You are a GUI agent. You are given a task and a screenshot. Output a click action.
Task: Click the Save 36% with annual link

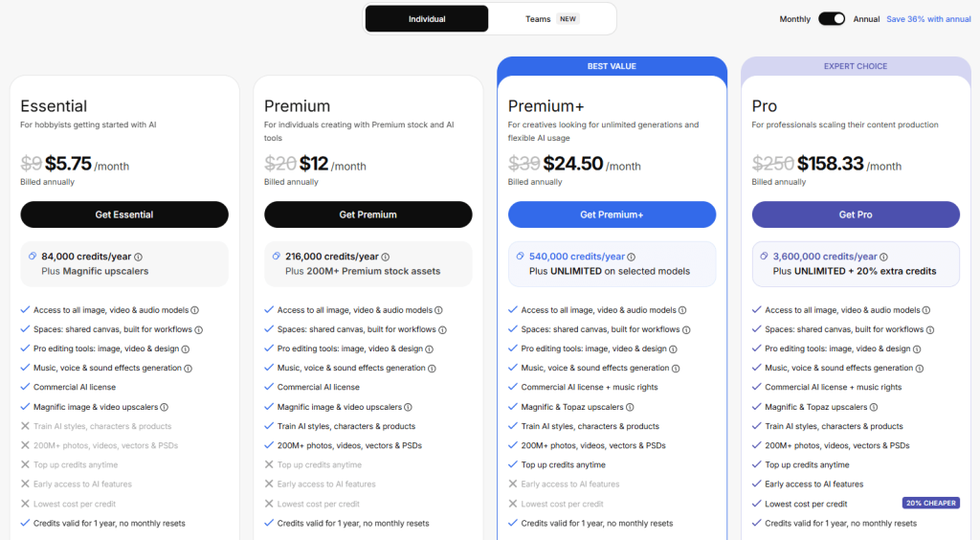click(x=928, y=19)
